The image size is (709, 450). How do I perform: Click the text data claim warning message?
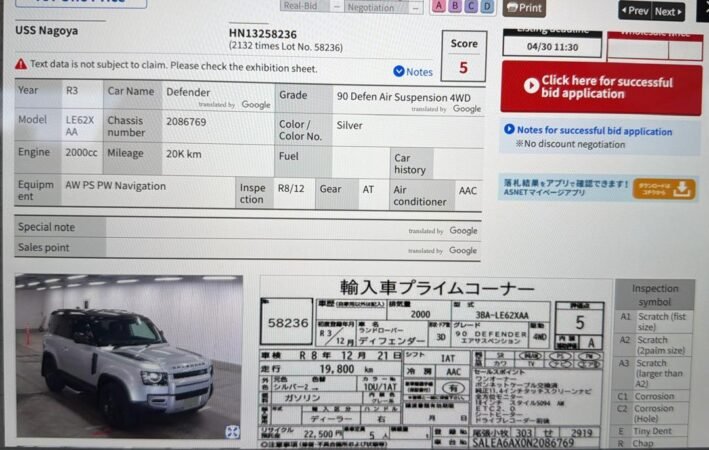coord(174,66)
